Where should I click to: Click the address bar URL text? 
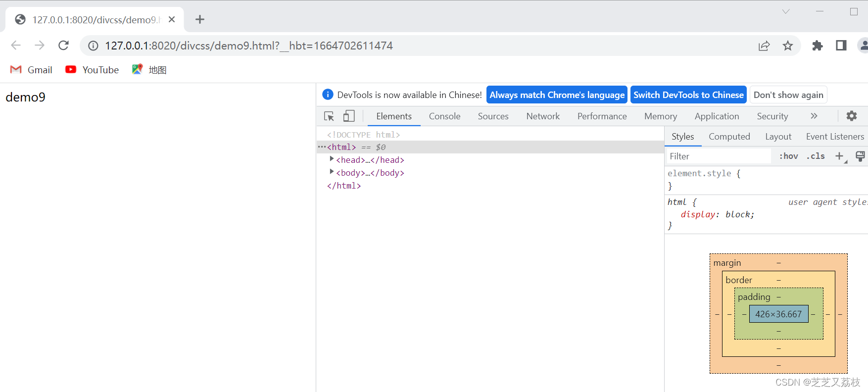pos(249,46)
